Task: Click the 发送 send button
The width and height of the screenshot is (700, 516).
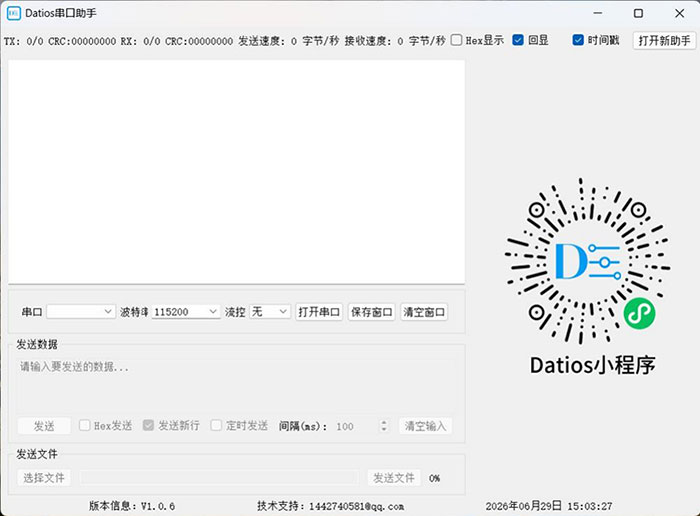Action: tap(44, 426)
